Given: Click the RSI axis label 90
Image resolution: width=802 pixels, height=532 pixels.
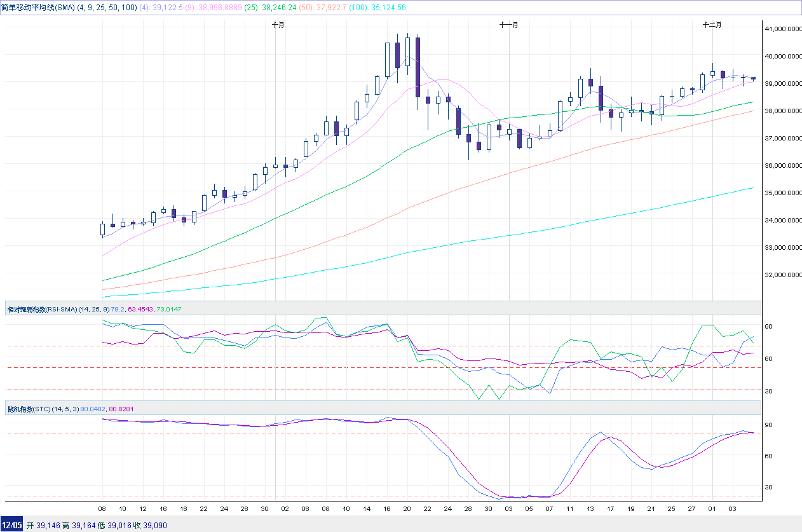Looking at the screenshot, I should pos(768,326).
